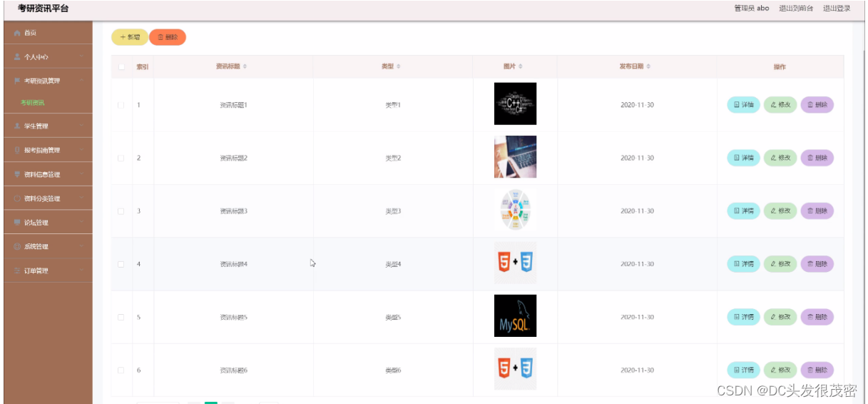This screenshot has height=404, width=868.
Task: Click purple 删除 for 资讯标题2
Action: point(817,158)
